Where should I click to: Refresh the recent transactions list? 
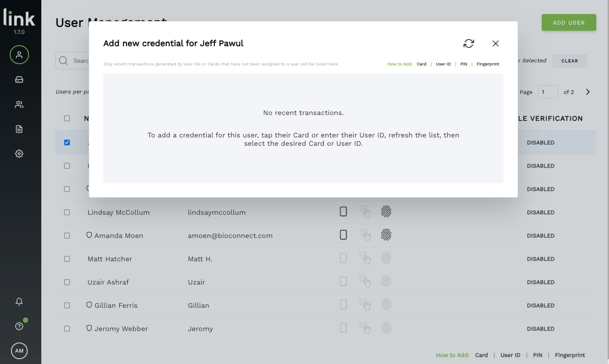tap(469, 43)
